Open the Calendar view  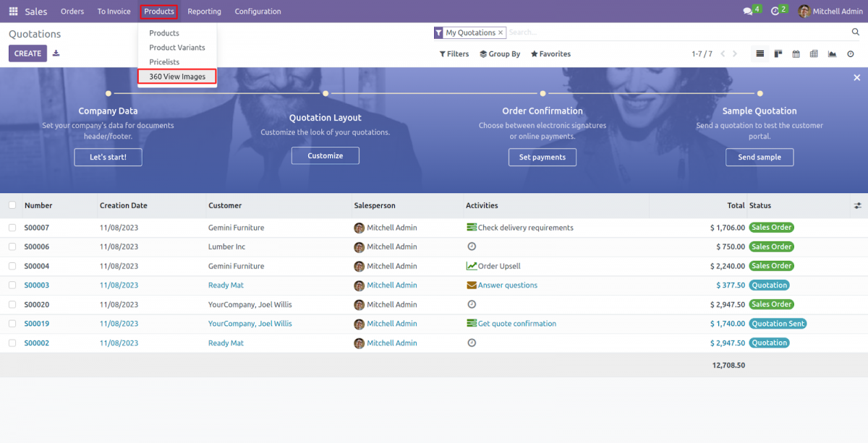(796, 53)
